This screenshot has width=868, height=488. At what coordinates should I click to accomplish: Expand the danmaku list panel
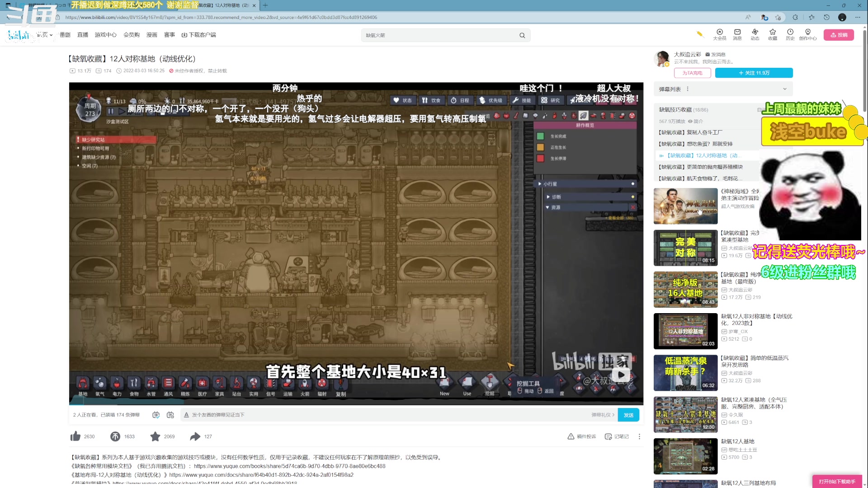coord(785,89)
